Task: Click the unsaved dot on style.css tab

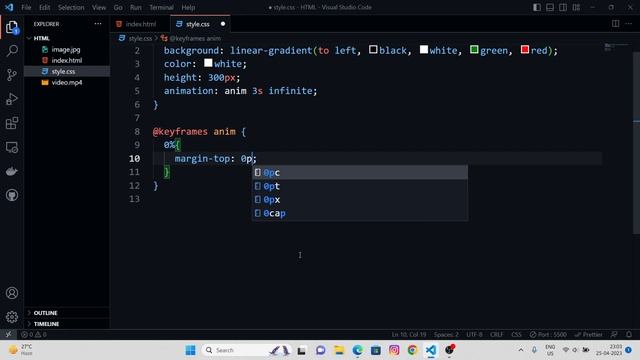Action: pyautogui.click(x=223, y=24)
